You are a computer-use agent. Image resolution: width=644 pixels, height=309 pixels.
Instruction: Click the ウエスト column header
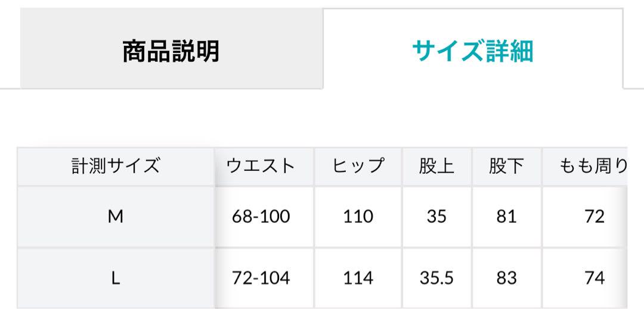[265, 167]
